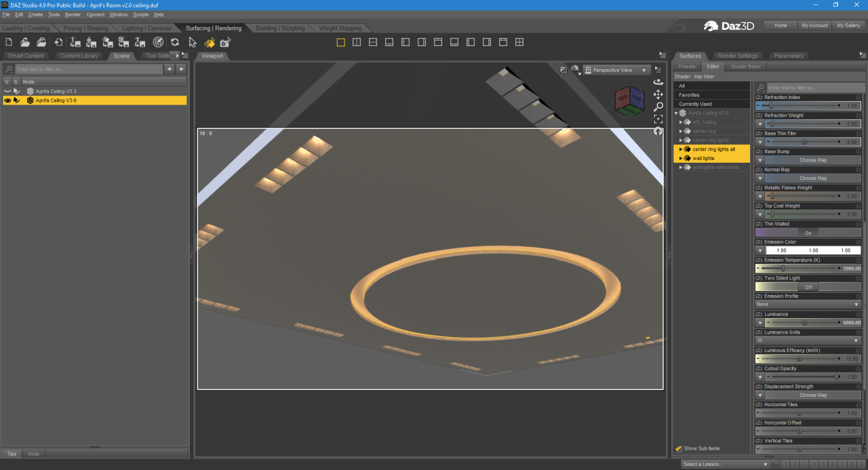Click the Scene filter next arrow button
This screenshot has width=868, height=470.
tap(181, 69)
